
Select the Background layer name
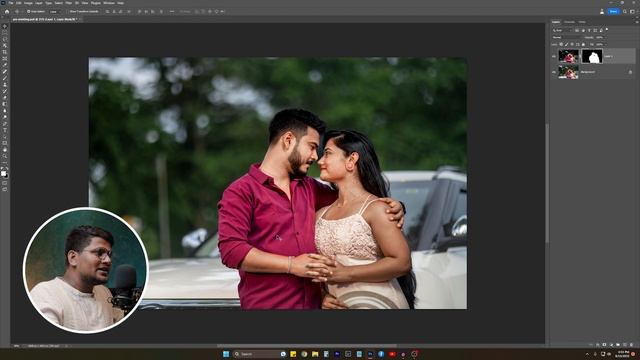pyautogui.click(x=588, y=72)
